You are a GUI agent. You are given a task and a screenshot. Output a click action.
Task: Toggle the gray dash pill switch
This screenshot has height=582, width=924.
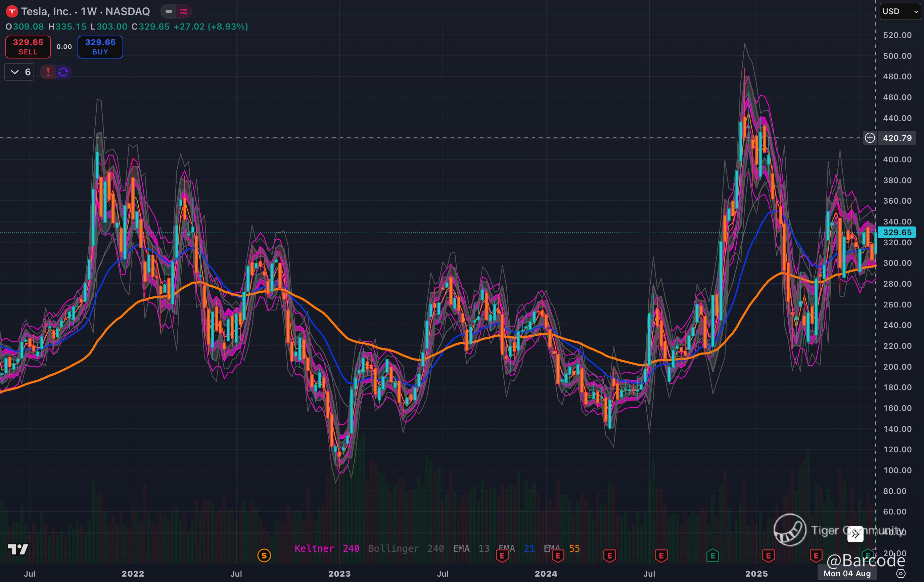coord(169,11)
